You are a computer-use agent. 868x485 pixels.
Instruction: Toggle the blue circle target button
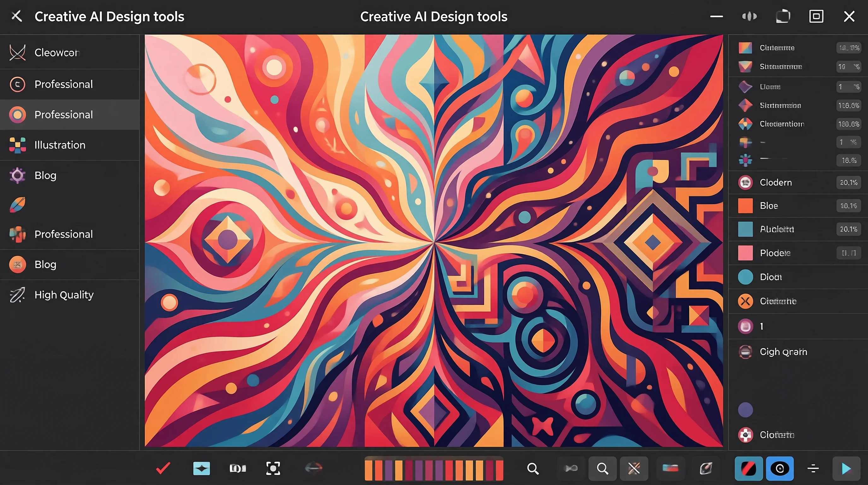780,469
